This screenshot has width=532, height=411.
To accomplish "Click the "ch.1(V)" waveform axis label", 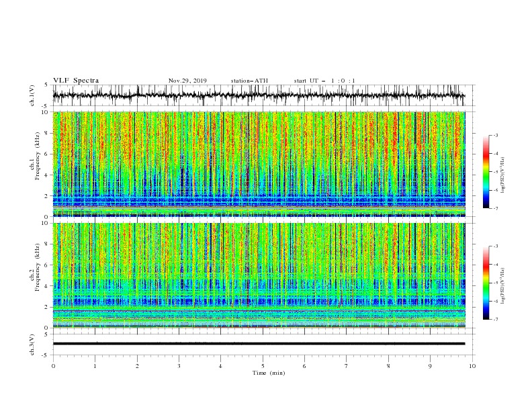I will pos(32,95).
